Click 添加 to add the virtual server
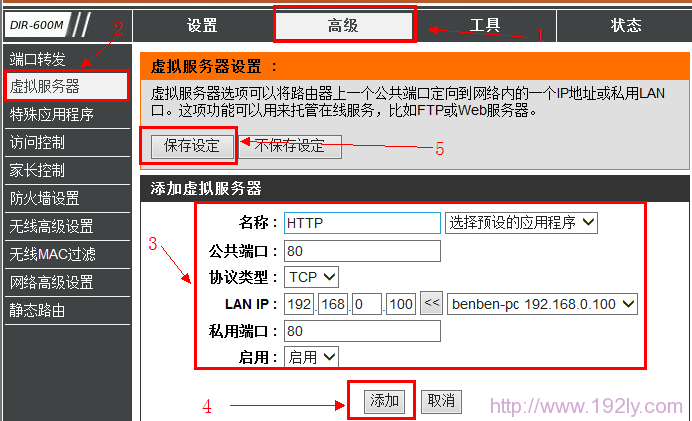 (384, 401)
